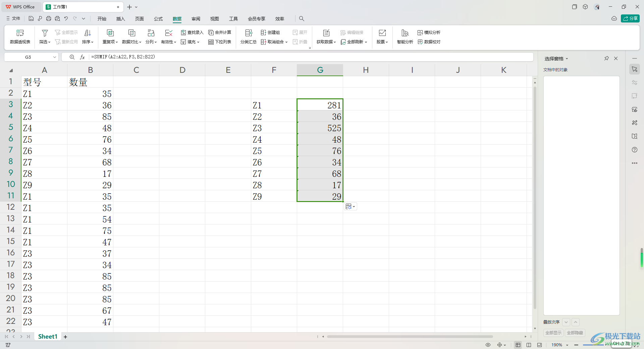The width and height of the screenshot is (644, 349).
Task: Switch to the 开始 (Home) tab
Action: tap(102, 19)
